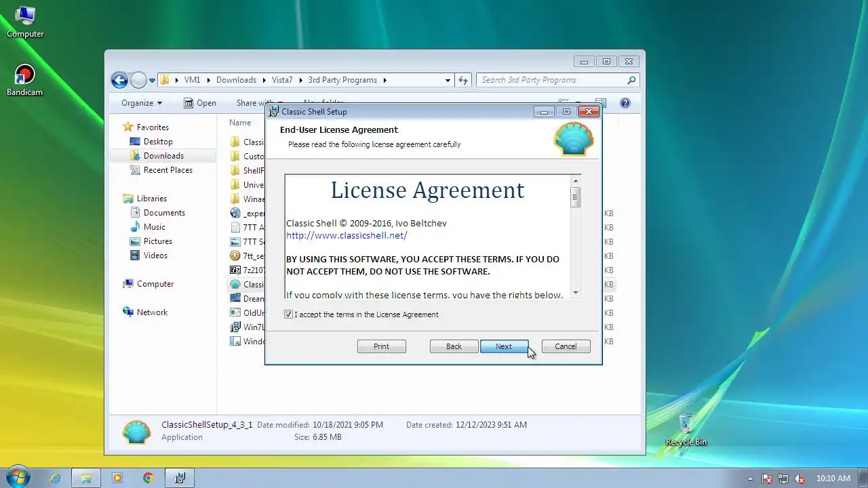Expand arrow after 3rd Party Programs

tap(384, 80)
